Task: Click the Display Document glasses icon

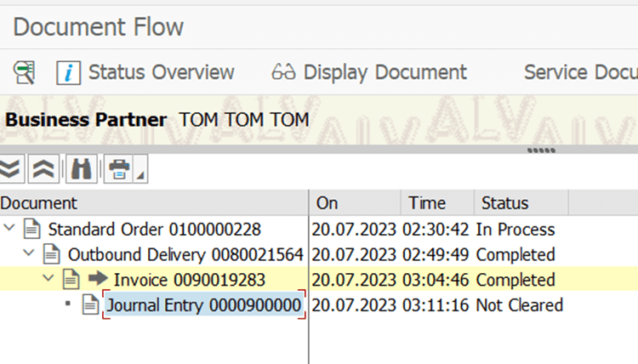Action: pos(283,72)
